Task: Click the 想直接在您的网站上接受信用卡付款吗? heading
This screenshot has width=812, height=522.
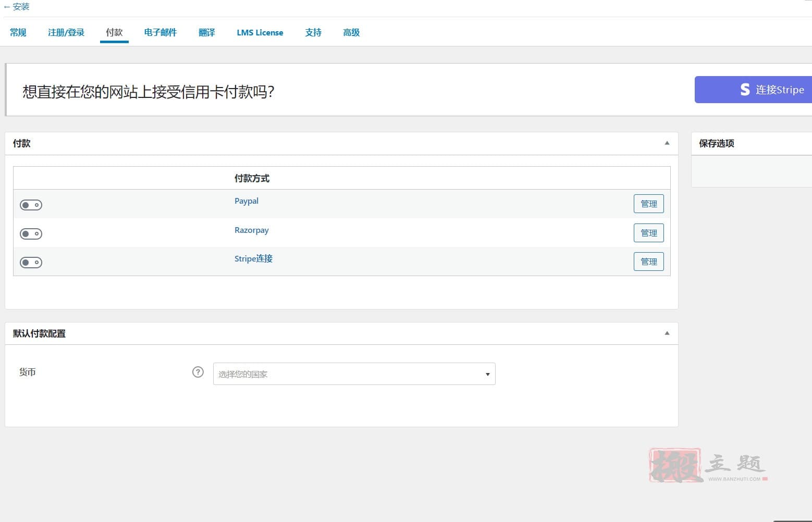Action: click(x=149, y=92)
